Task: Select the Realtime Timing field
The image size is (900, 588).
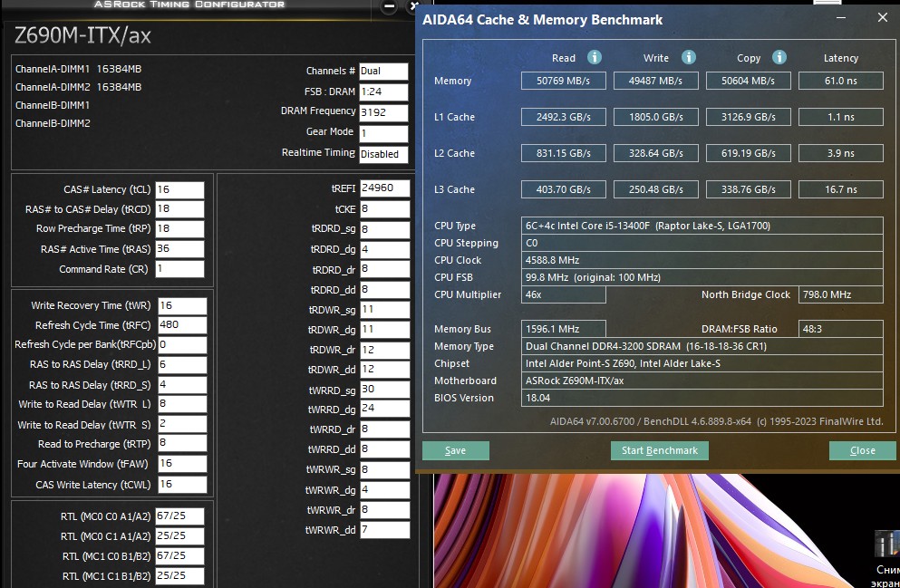Action: [x=383, y=154]
